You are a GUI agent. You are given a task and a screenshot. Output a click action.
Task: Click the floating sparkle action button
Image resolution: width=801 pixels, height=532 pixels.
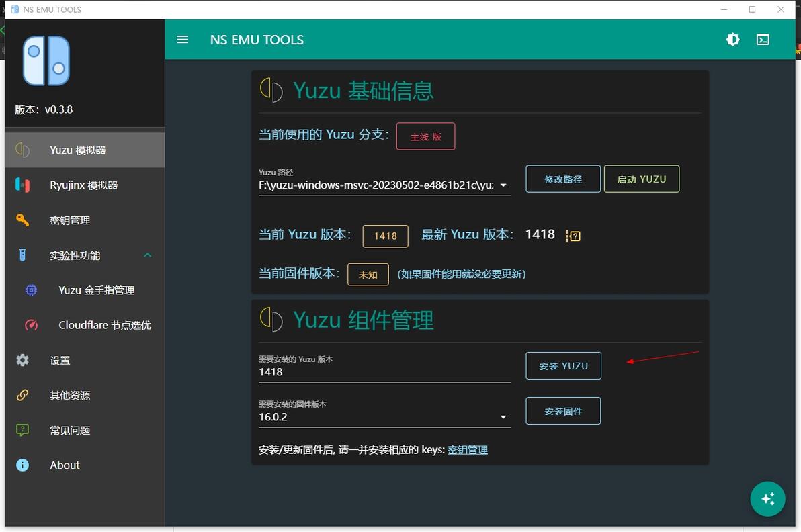[x=767, y=499]
